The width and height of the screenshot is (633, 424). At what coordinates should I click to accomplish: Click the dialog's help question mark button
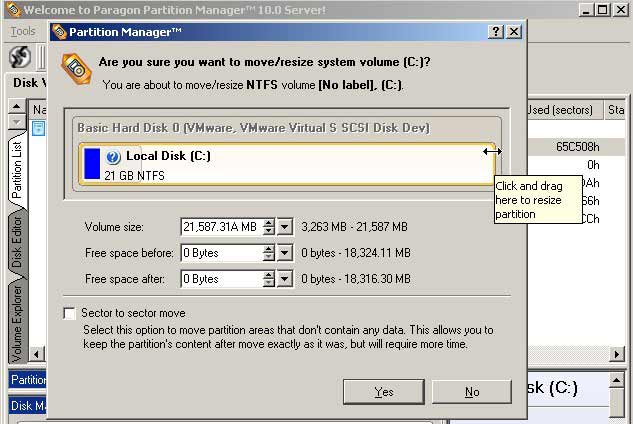(496, 31)
